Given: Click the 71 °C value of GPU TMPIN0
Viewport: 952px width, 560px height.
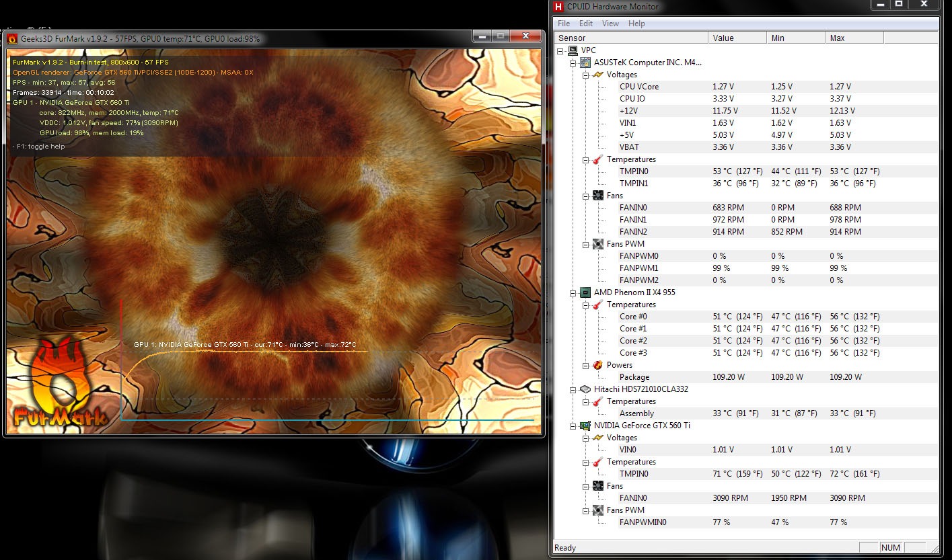Looking at the screenshot, I should (x=737, y=474).
